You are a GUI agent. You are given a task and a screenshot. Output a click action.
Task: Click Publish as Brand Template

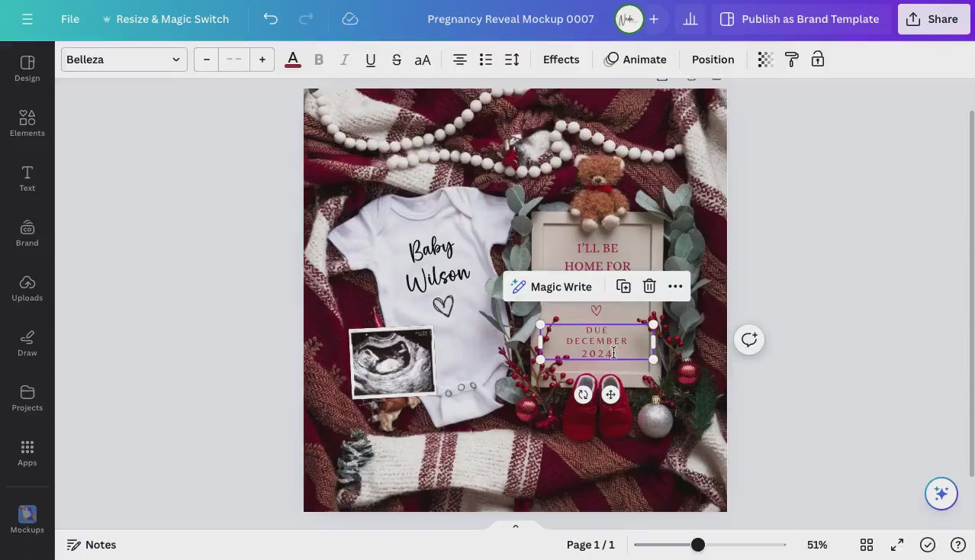[x=800, y=19]
